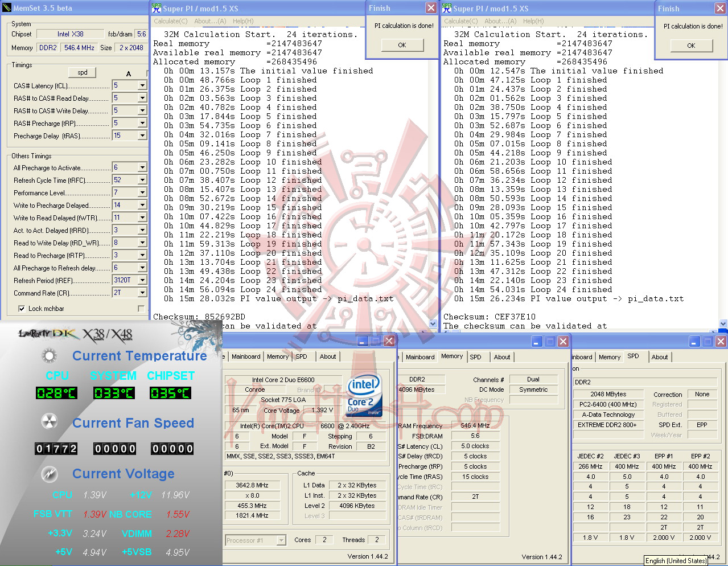This screenshot has width=728, height=566.
Task: Open the Read to Write Delay (tRD_WR) dropdown
Action: tap(142, 243)
